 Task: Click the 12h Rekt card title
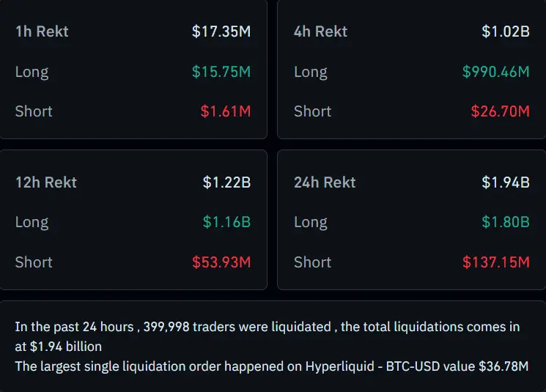pyautogui.click(x=45, y=182)
